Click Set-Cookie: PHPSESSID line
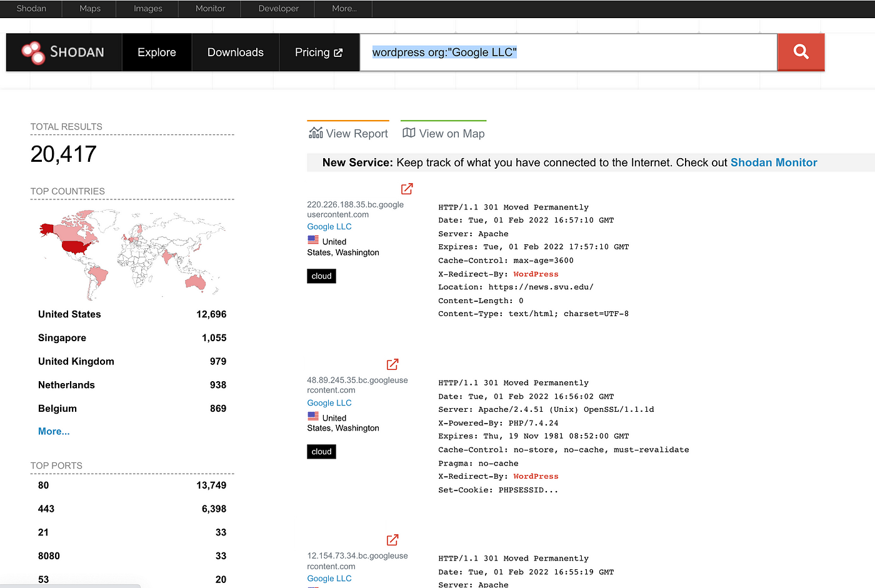 [498, 490]
